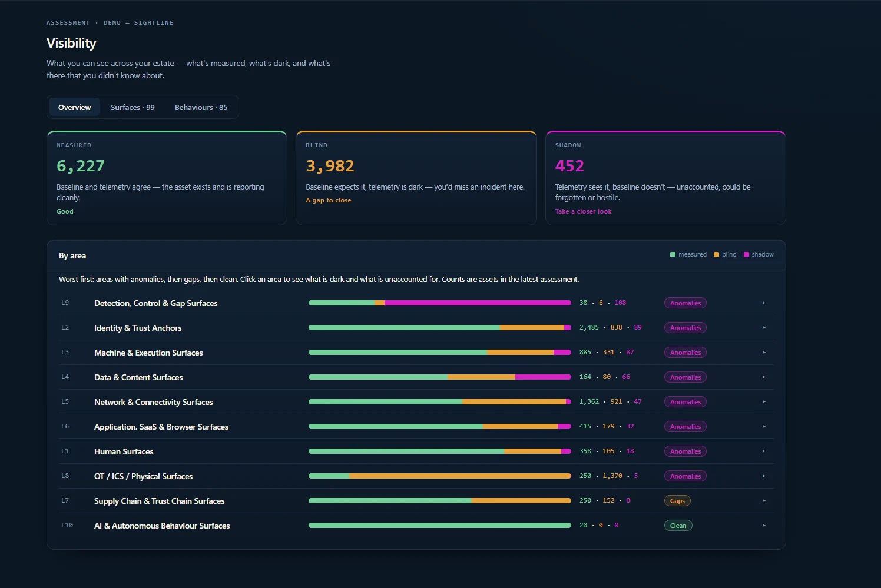Image resolution: width=881 pixels, height=588 pixels.
Task: Open the Blind 3,982 summary card
Action: 416,178
